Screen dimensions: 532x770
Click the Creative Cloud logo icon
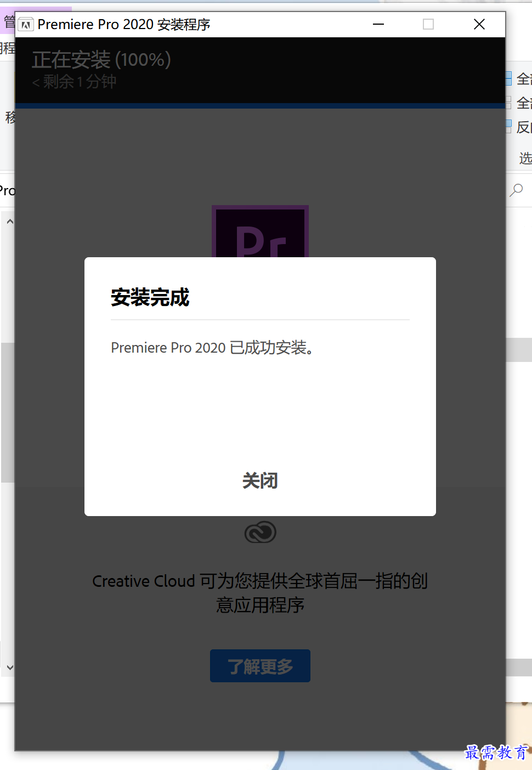260,532
